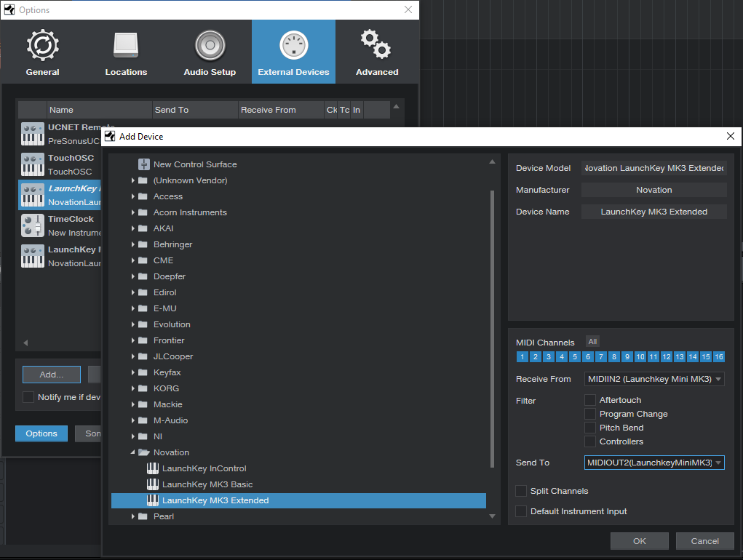Click the open Novation folder icon
Image resolution: width=743 pixels, height=560 pixels.
143,452
